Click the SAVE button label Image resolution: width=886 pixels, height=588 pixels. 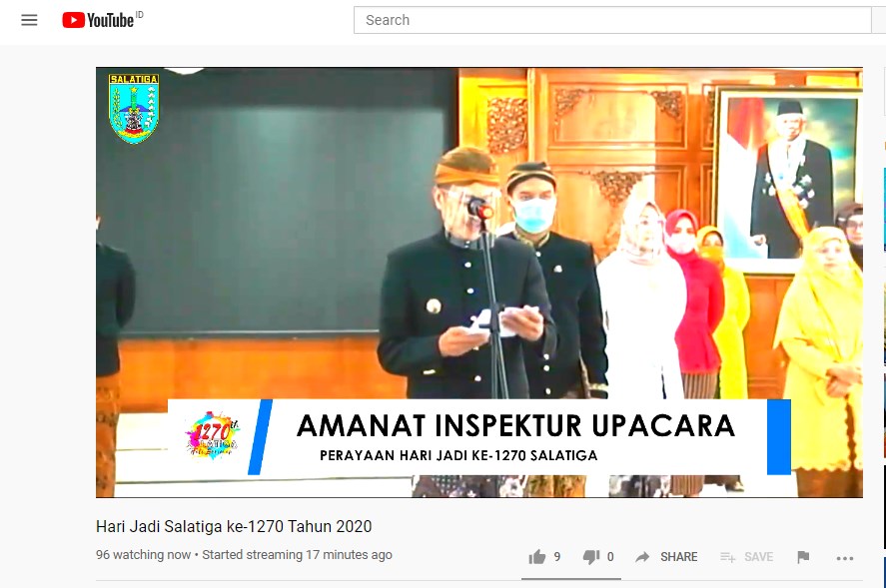pos(758,557)
